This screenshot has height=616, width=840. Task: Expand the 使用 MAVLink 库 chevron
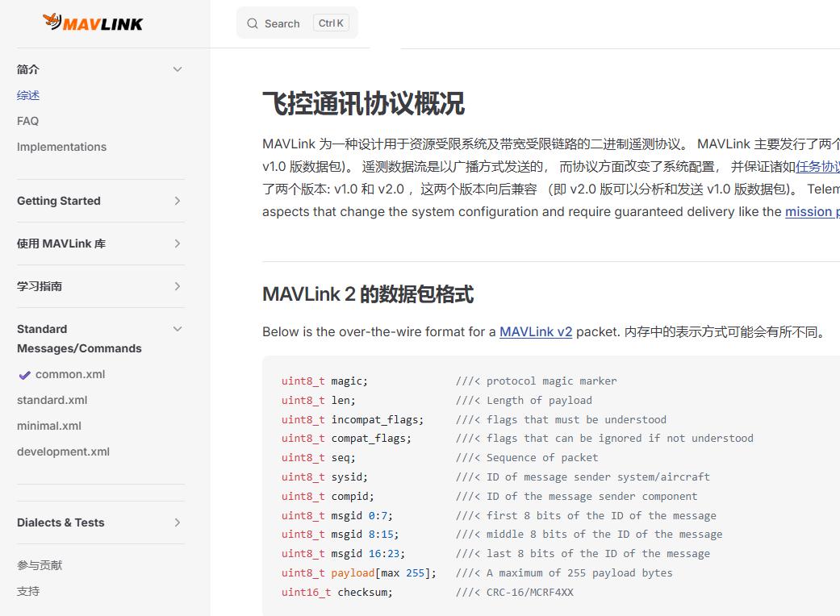(178, 243)
